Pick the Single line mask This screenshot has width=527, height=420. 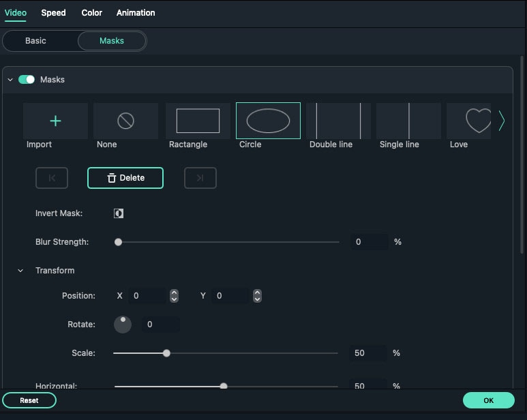408,121
